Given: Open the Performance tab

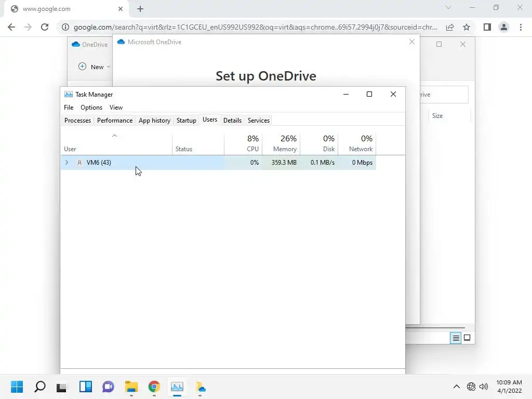Looking at the screenshot, I should [x=115, y=121].
